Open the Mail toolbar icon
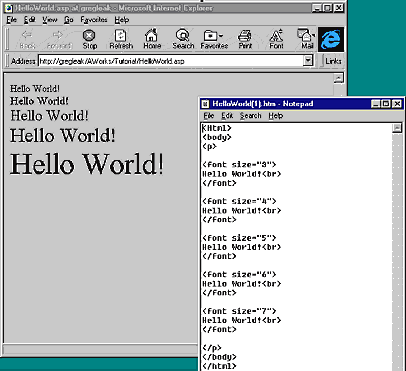 click(307, 39)
